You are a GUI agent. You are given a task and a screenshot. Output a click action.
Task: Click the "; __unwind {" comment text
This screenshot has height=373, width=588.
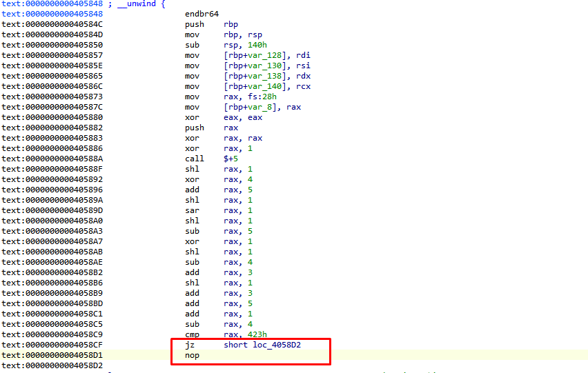(x=137, y=3)
